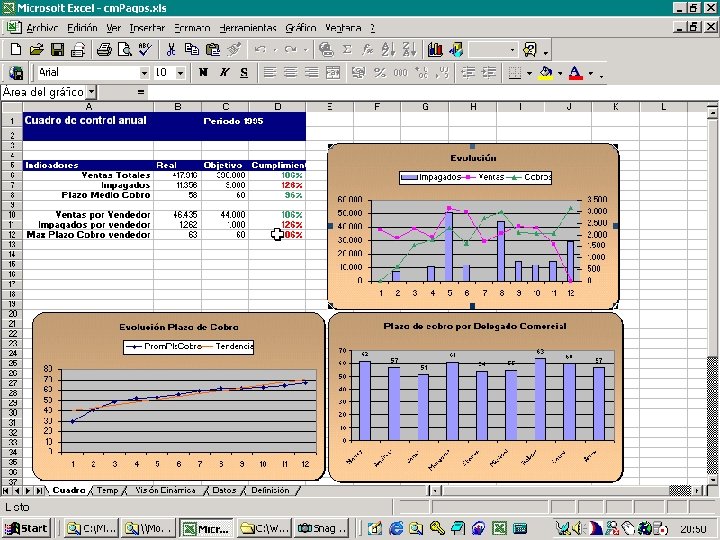The height and width of the screenshot is (540, 720).
Task: Create a new workbook with the New icon
Action: (x=16, y=49)
